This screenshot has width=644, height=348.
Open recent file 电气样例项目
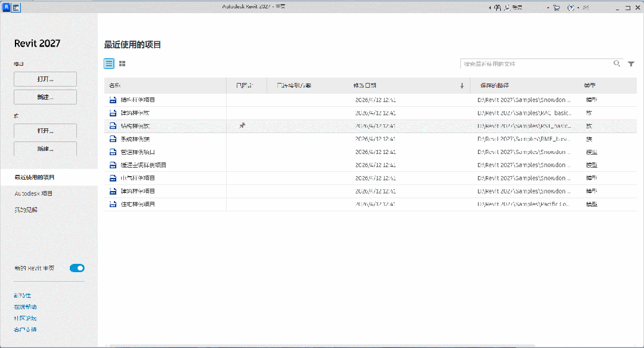point(138,178)
